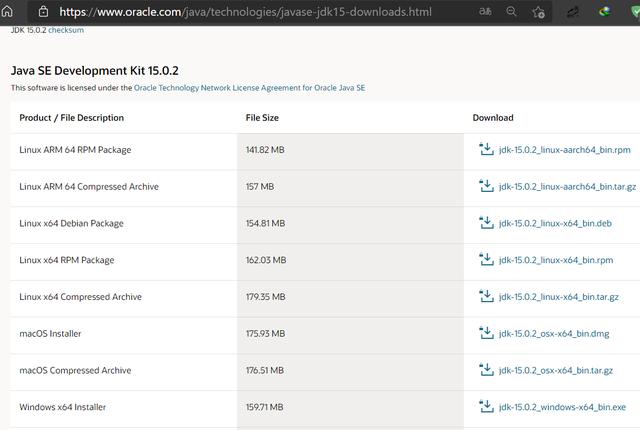Viewport: 640px width, 430px height.
Task: Click the 159.71 MB file size
Action: (x=264, y=407)
